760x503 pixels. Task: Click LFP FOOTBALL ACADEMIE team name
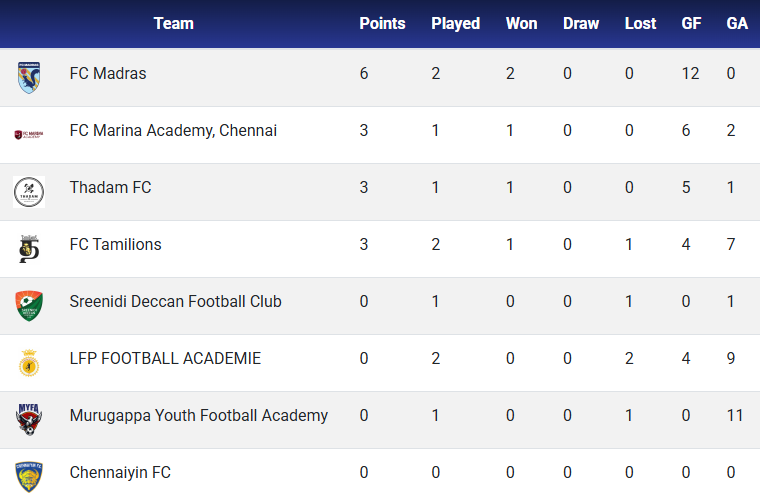(165, 359)
